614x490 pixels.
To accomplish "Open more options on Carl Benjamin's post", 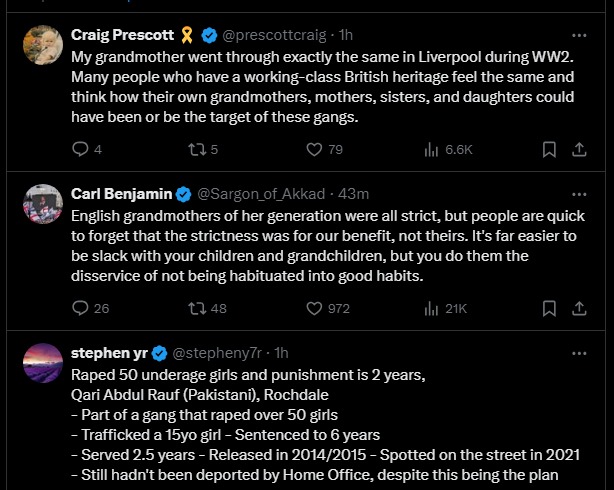I will pyautogui.click(x=578, y=193).
